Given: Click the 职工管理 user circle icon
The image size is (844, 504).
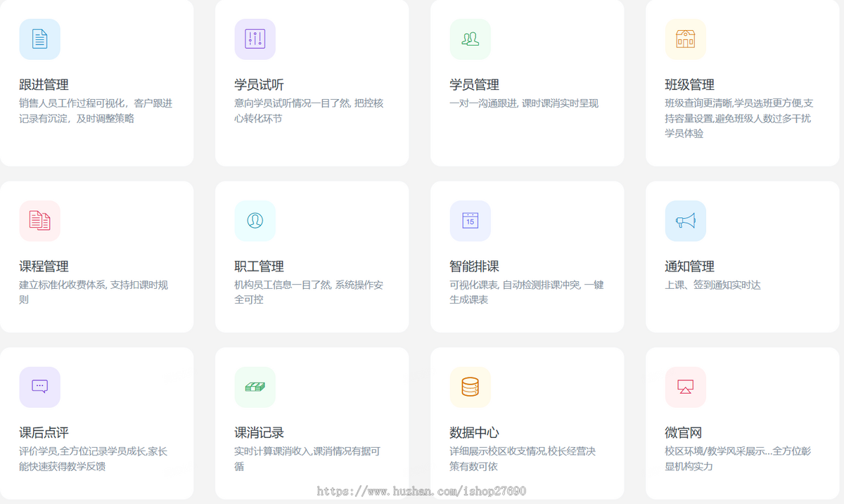Looking at the screenshot, I should coord(255,221).
